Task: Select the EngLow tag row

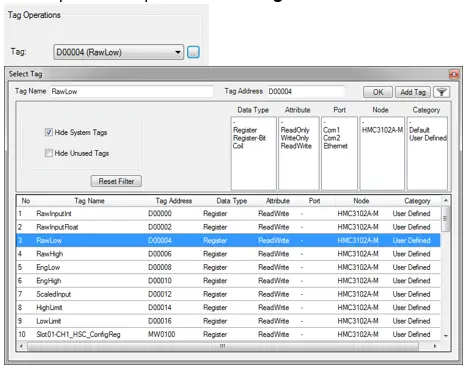Action: (228, 267)
